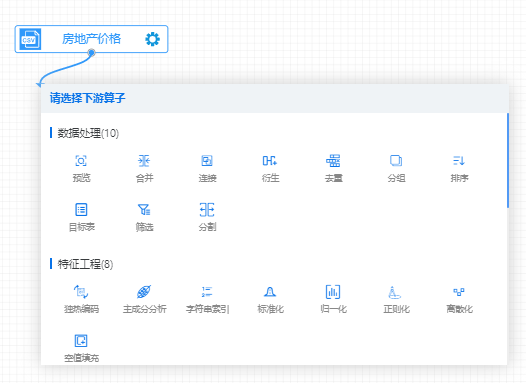The width and height of the screenshot is (526, 383).
Task: Click the popup's vertical scrollbar
Action: 508,161
